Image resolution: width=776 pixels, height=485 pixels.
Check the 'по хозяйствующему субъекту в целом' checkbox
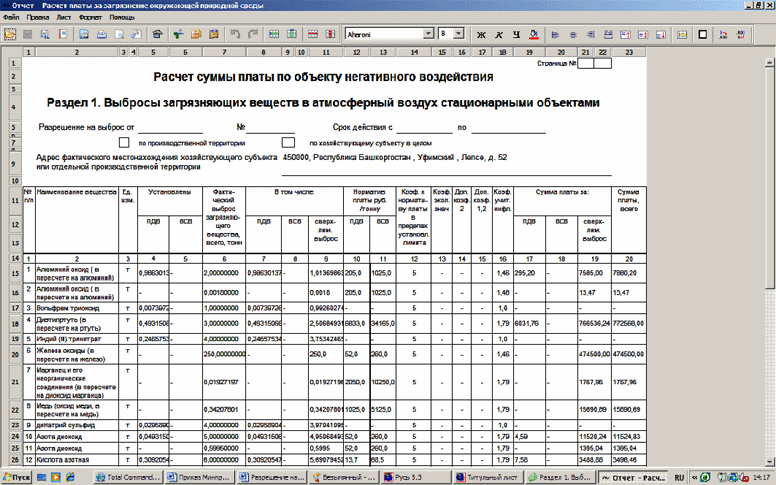point(288,143)
